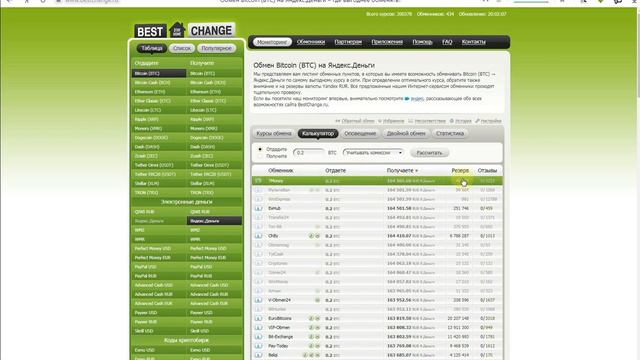Open the Учитывать комиссии dropdown

click(373, 153)
